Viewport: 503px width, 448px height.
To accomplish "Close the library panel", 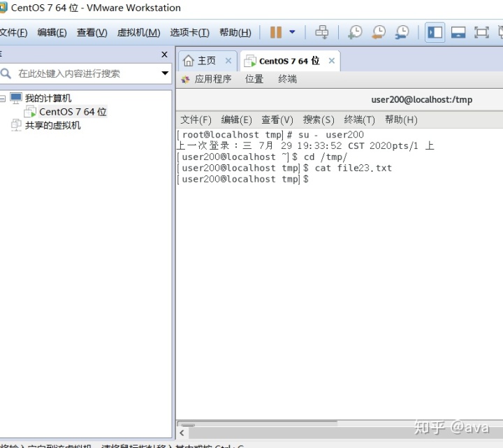I will point(164,55).
